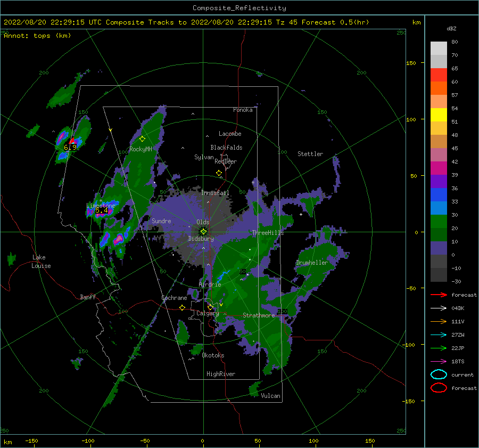Click the Cochrane label
This screenshot has height=448, width=479.
coord(174,298)
